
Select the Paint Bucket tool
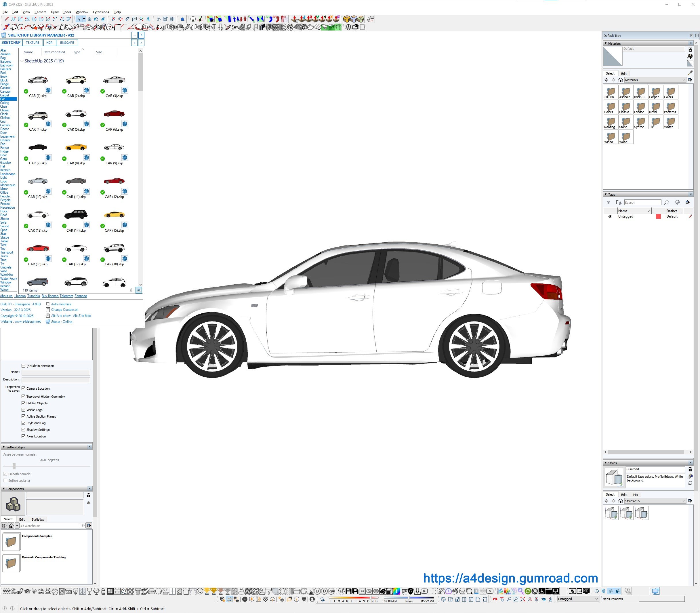pyautogui.click(x=96, y=19)
